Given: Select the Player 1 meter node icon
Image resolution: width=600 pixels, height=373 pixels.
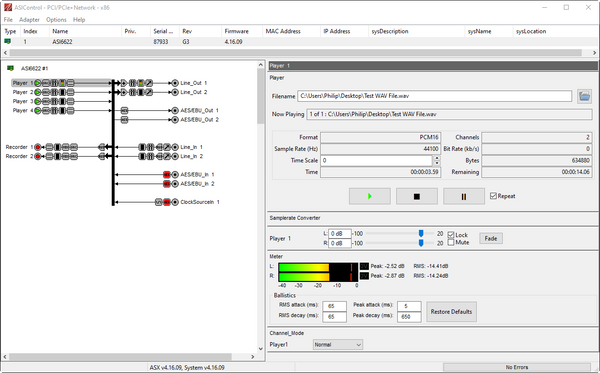Looking at the screenshot, I should 62,83.
